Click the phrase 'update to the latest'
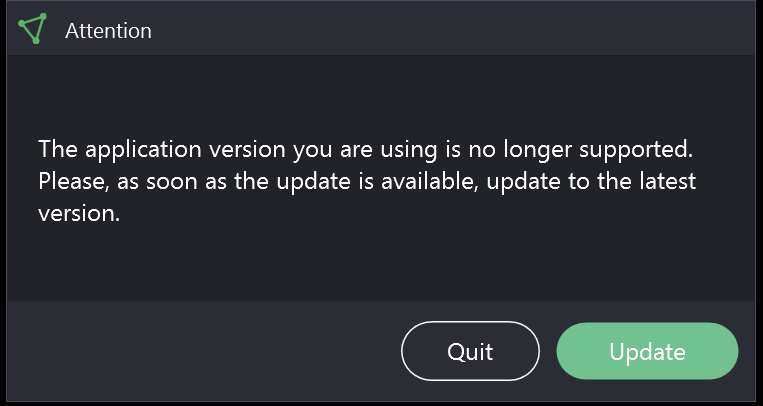This screenshot has height=406, width=763. click(591, 181)
